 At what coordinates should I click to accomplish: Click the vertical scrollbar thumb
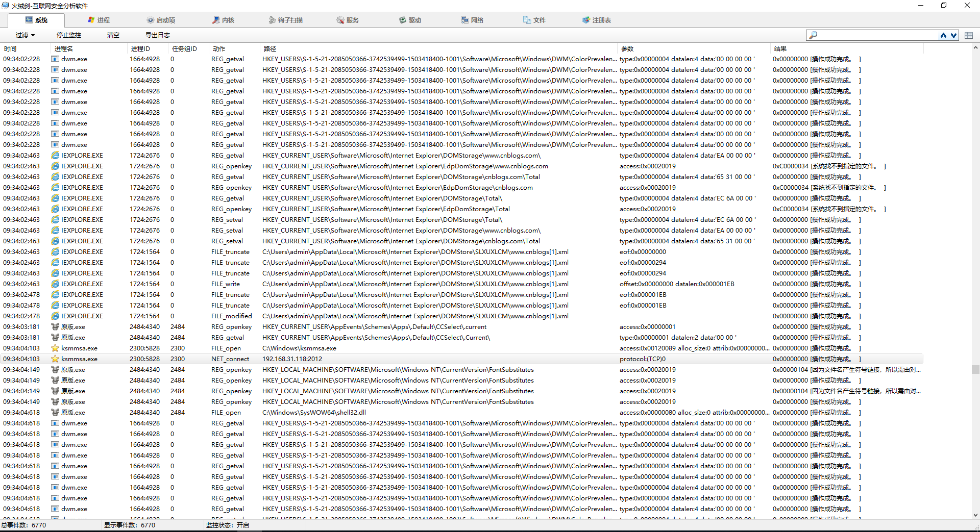pos(975,369)
